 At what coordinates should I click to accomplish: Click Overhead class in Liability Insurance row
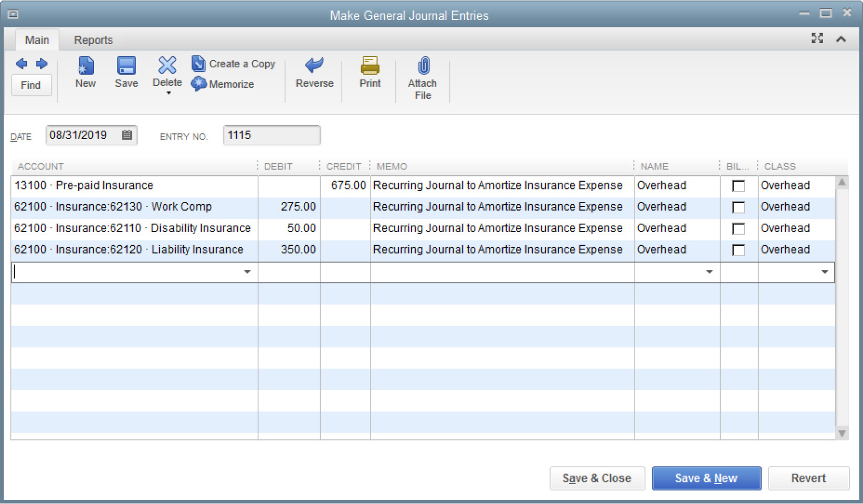pyautogui.click(x=785, y=250)
